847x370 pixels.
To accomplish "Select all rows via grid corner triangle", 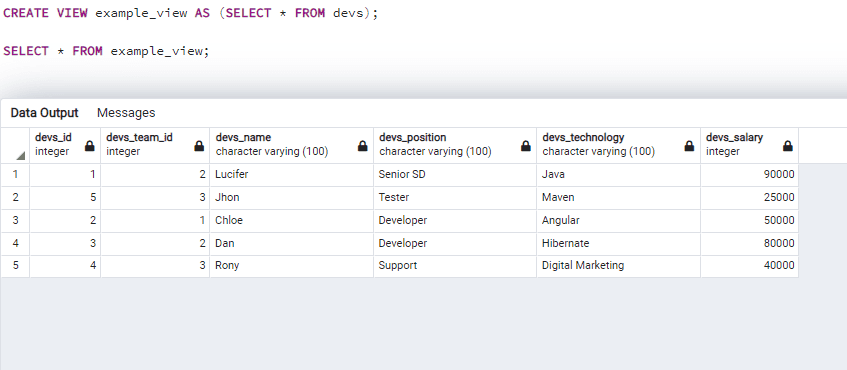I will [x=20, y=156].
